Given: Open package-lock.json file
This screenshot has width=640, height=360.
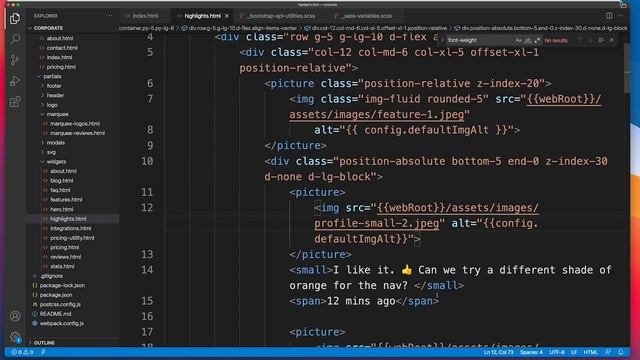Looking at the screenshot, I should click(x=62, y=285).
